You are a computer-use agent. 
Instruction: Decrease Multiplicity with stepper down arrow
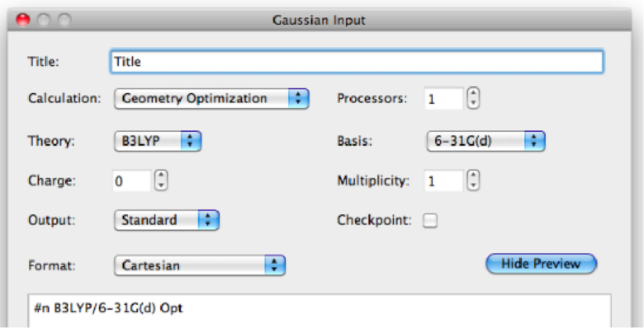pyautogui.click(x=473, y=185)
